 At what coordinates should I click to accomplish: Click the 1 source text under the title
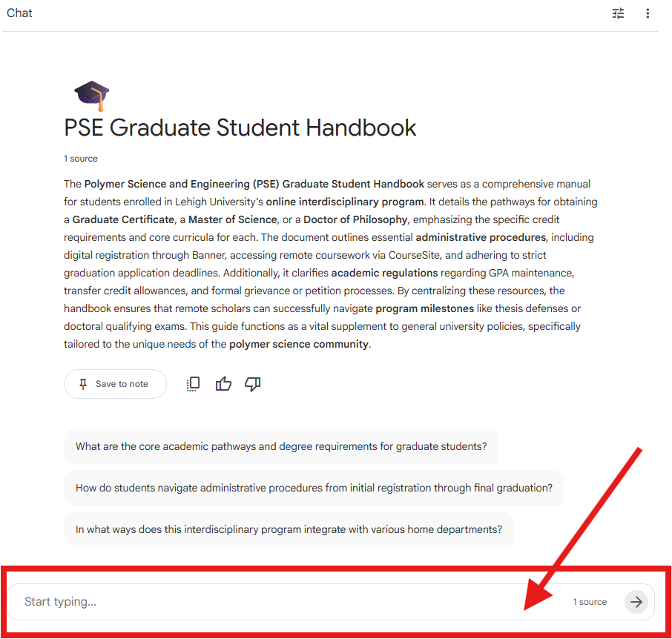click(81, 159)
